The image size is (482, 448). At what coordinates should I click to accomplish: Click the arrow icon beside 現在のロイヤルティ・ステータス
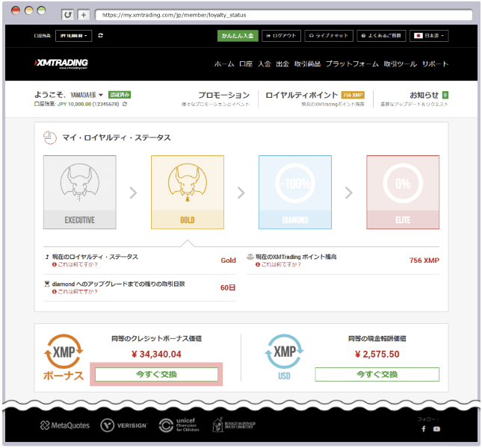[x=47, y=257]
